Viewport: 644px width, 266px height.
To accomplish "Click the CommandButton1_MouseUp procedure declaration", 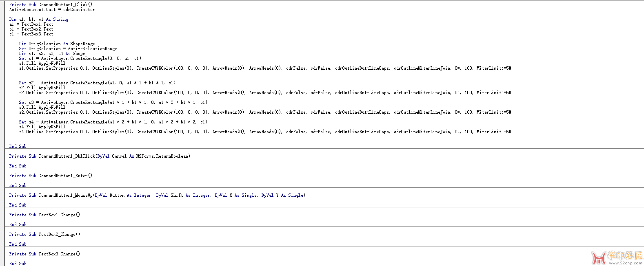I will pyautogui.click(x=157, y=195).
